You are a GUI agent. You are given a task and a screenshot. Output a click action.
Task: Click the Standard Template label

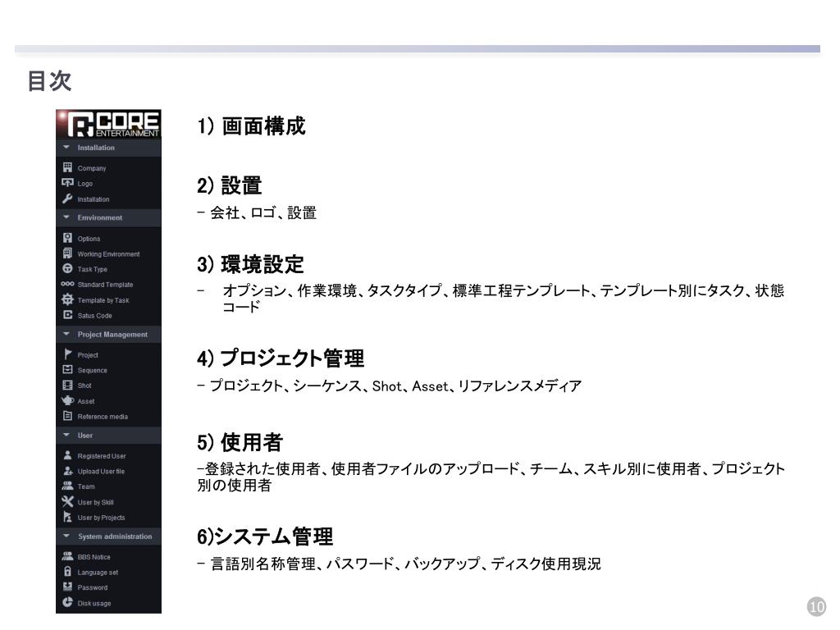point(105,285)
